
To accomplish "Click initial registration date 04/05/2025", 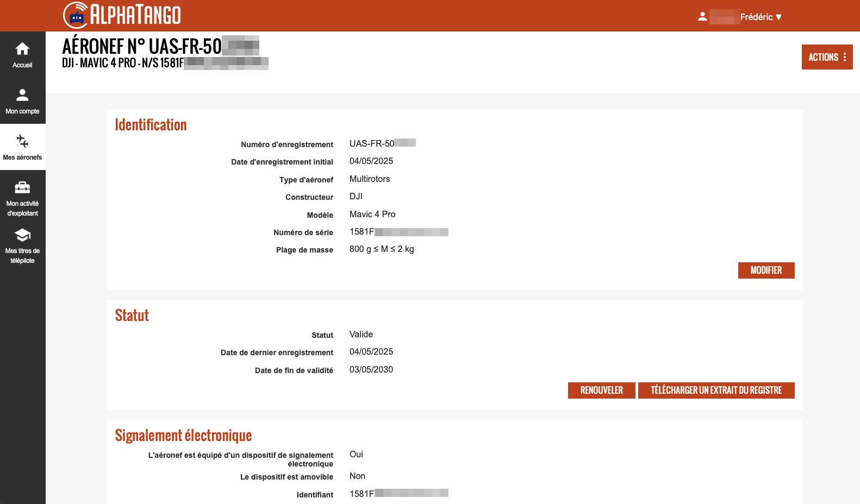I will point(371,161).
